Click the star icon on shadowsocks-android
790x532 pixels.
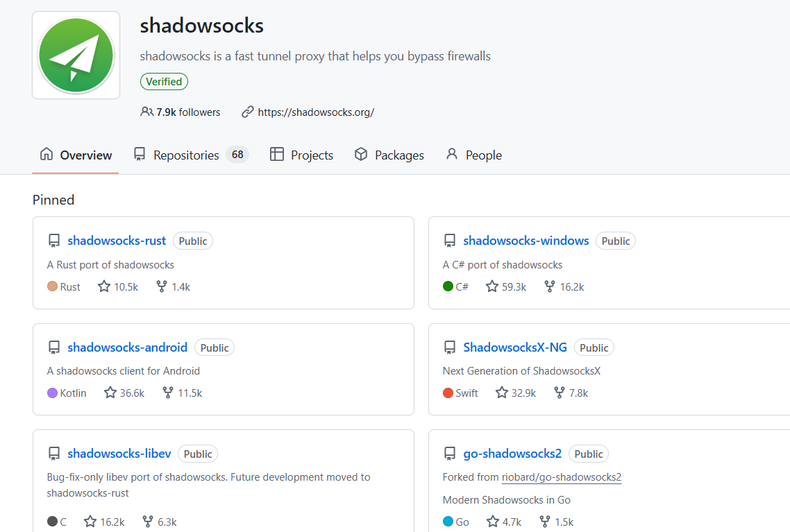(x=110, y=393)
